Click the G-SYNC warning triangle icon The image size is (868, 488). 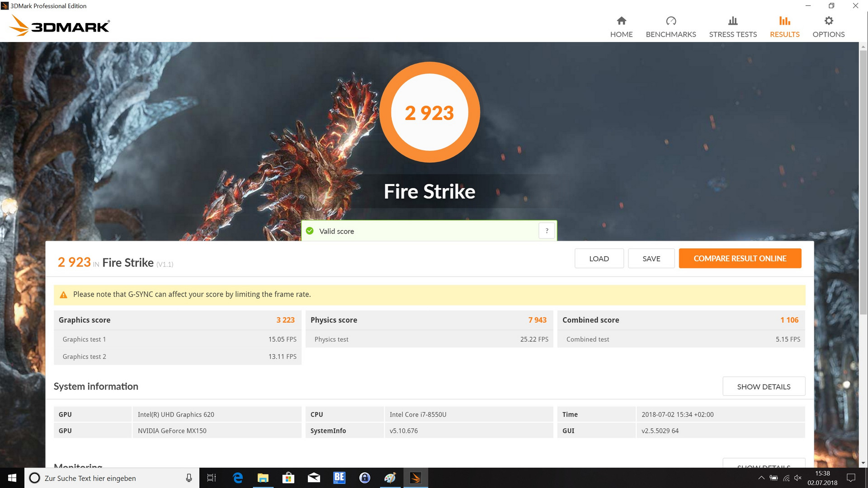[x=64, y=295]
